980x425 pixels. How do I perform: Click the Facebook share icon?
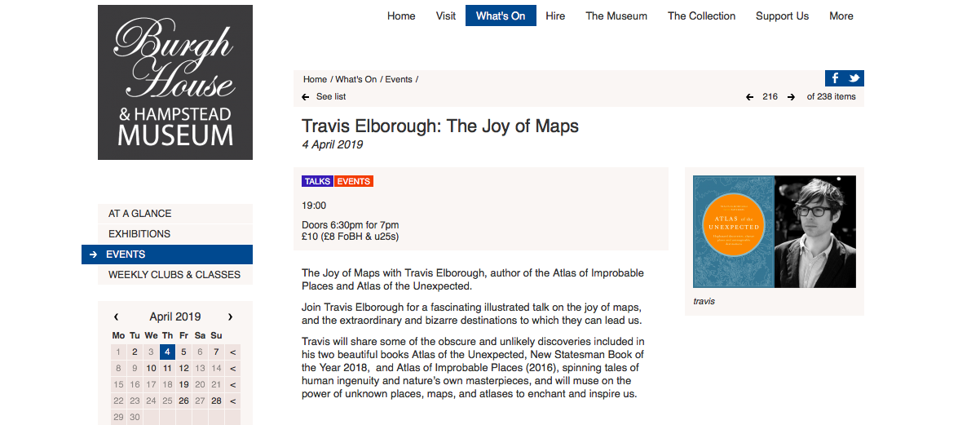[x=834, y=78]
